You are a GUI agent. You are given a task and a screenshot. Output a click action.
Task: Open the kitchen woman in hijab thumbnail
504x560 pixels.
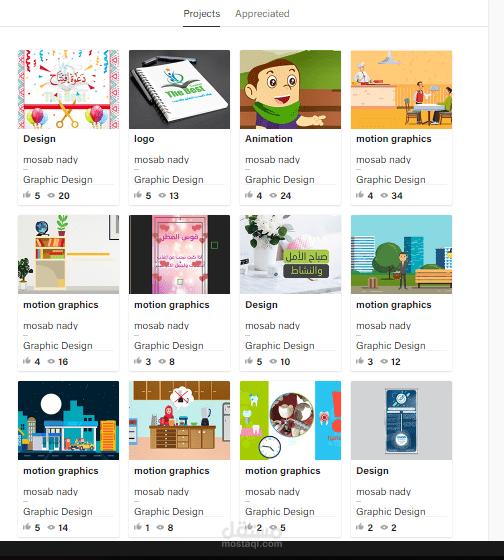(179, 420)
